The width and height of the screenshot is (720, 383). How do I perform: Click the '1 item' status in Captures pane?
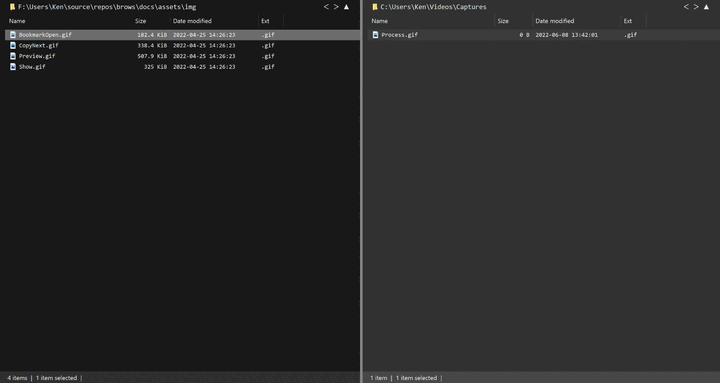pos(379,378)
